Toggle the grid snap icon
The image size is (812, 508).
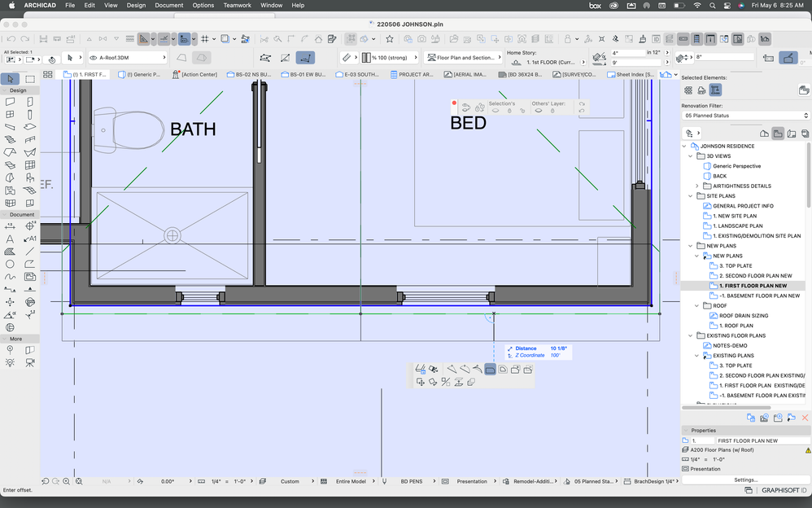coord(205,38)
